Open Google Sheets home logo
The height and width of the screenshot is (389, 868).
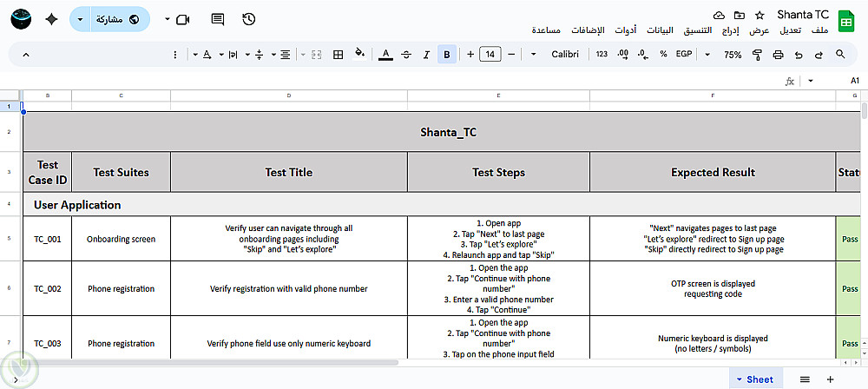click(846, 21)
